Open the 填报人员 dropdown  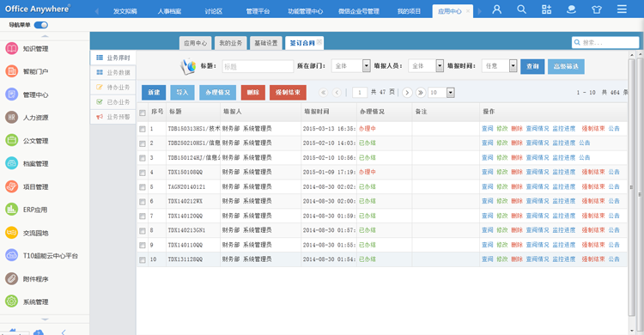426,66
